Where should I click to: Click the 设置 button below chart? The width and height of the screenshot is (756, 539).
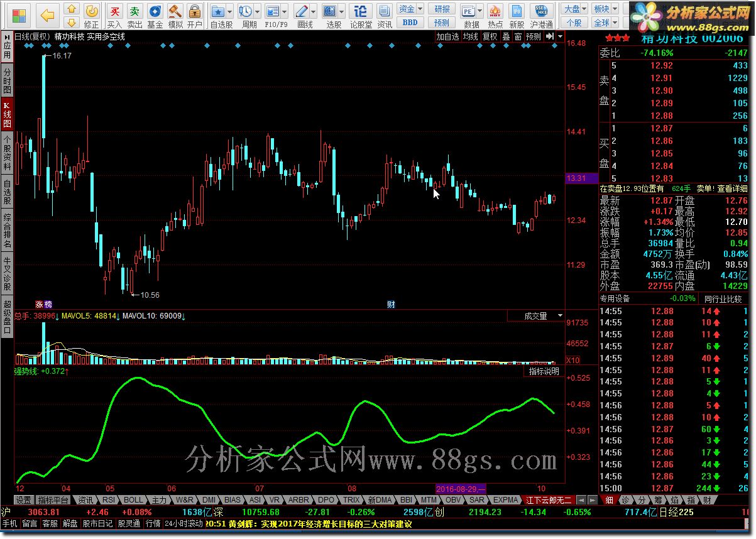(x=24, y=500)
